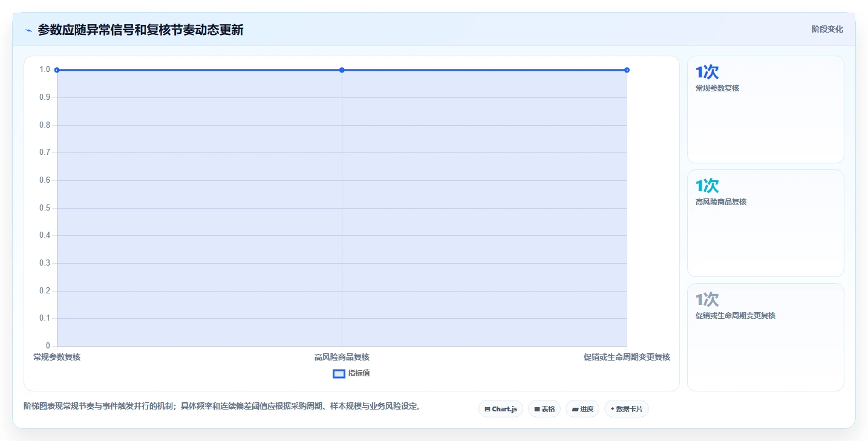Toggle the 指标值 legend swatch
Screen dimensions: 868x441
pos(339,373)
